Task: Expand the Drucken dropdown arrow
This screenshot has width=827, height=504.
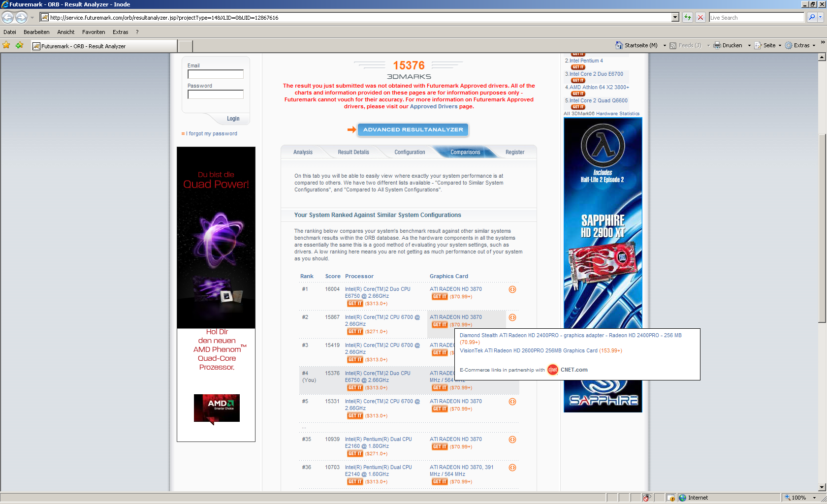Action: (x=749, y=45)
